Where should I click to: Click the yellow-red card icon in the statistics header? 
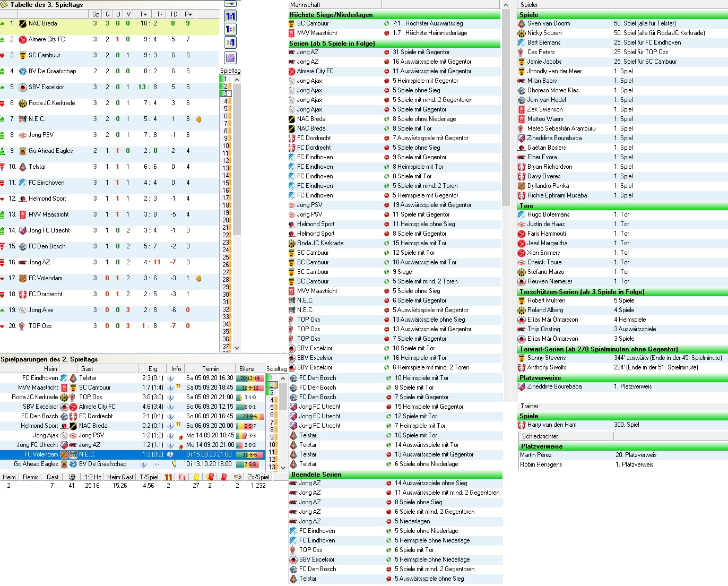(x=210, y=477)
